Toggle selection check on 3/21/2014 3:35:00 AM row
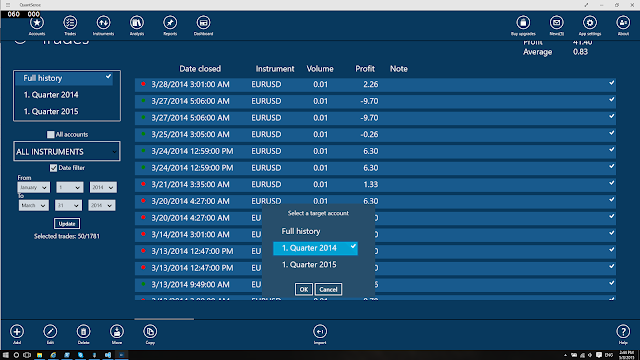Image resolution: width=640 pixels, height=360 pixels. point(611,183)
